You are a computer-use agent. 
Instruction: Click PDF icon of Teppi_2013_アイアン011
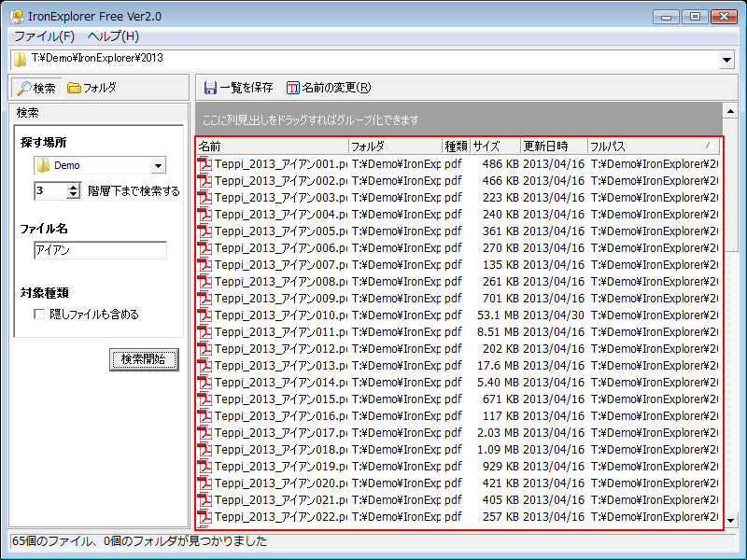coord(204,332)
